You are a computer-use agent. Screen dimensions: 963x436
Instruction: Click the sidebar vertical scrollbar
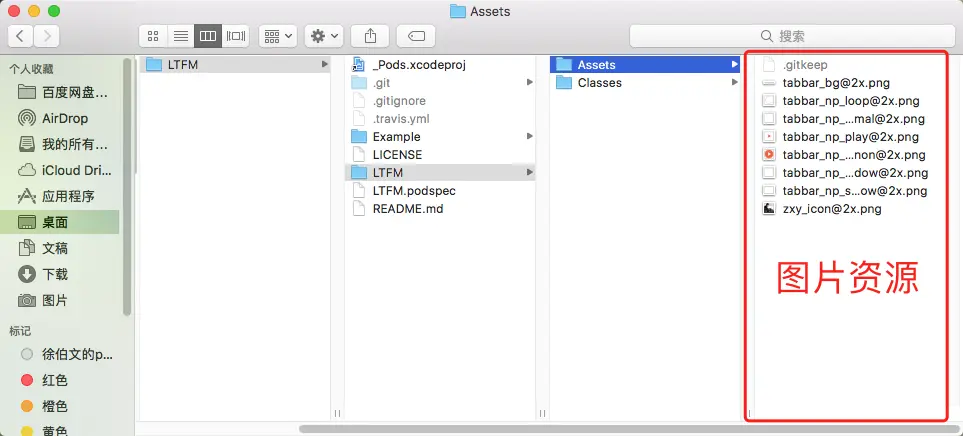tap(128, 187)
